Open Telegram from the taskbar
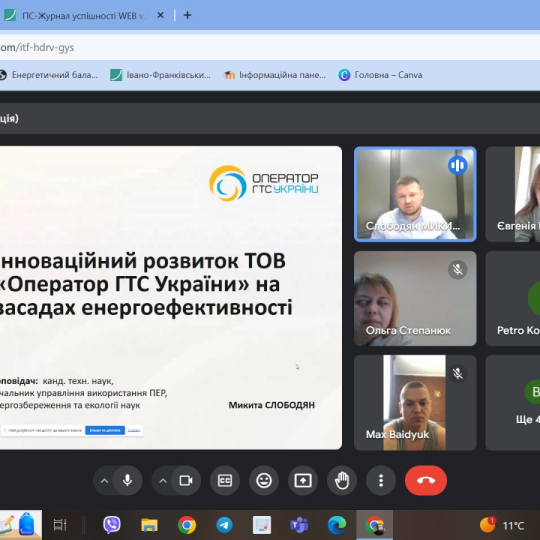 (x=224, y=525)
